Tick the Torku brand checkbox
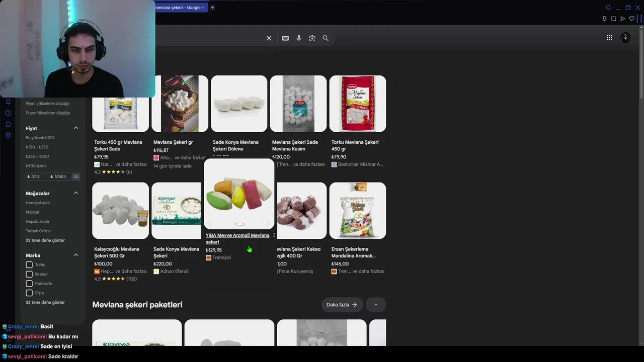The width and height of the screenshot is (644, 362). pos(29,264)
